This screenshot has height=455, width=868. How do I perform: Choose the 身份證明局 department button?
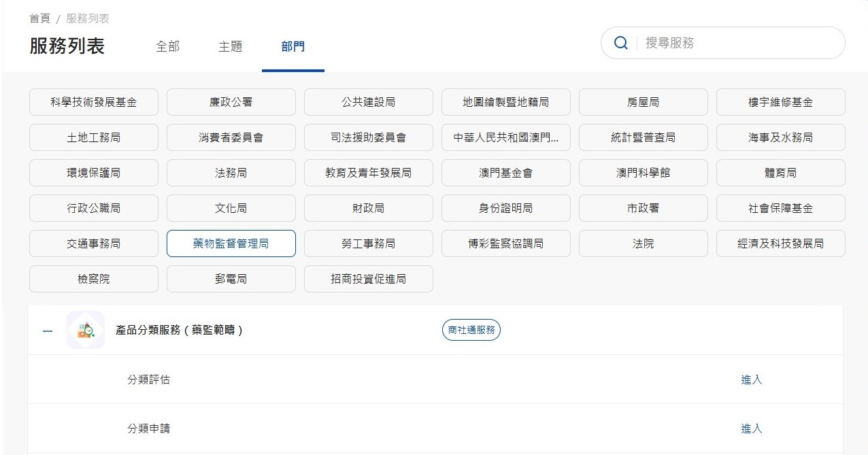tap(505, 208)
